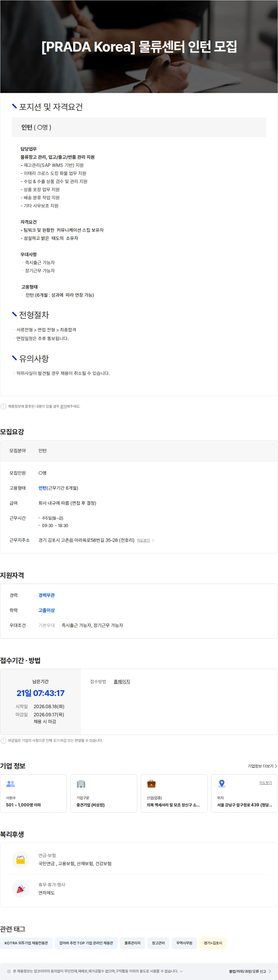This screenshot has height=980, width=278.
Task: Click the blue marker beside 전형절차
Action: coord(14,314)
